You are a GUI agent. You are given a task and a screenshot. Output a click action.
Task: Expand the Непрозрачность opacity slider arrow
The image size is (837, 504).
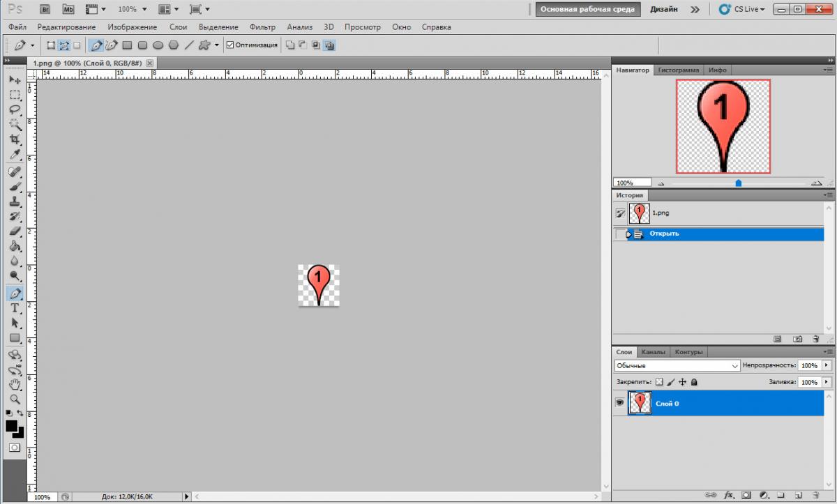(x=827, y=365)
